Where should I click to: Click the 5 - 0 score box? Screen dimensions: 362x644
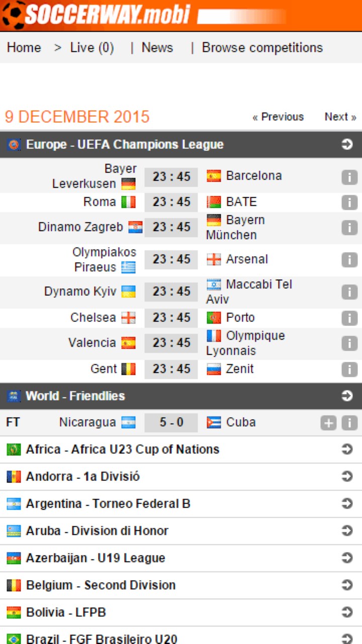pyautogui.click(x=171, y=423)
